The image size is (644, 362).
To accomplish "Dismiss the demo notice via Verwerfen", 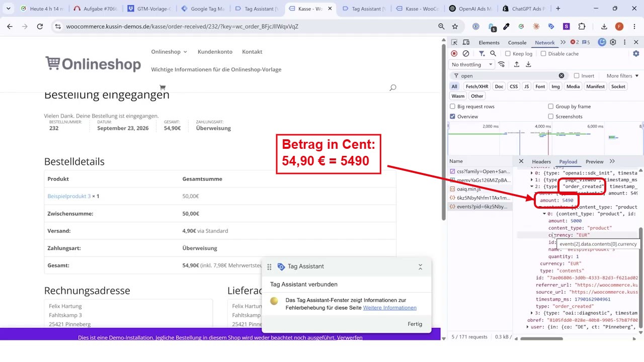I will click(350, 337).
